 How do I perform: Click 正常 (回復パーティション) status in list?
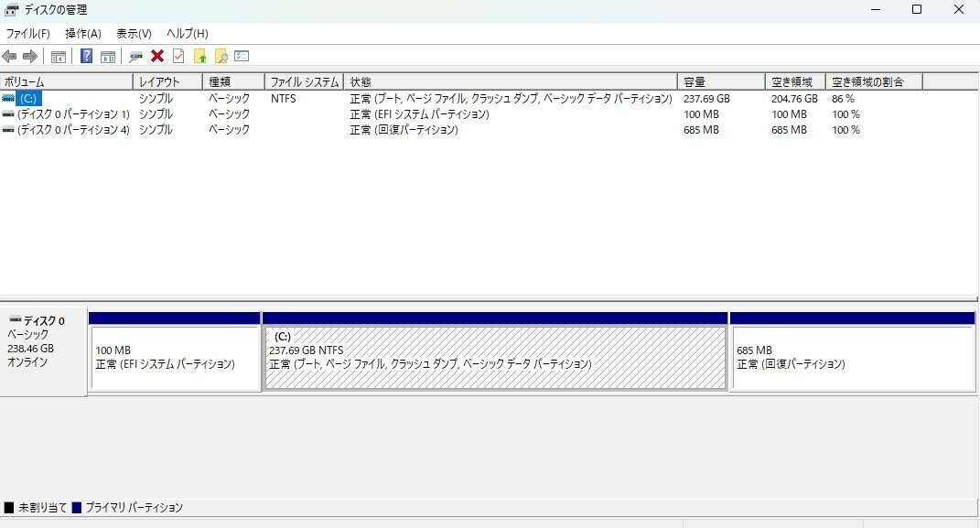click(404, 130)
